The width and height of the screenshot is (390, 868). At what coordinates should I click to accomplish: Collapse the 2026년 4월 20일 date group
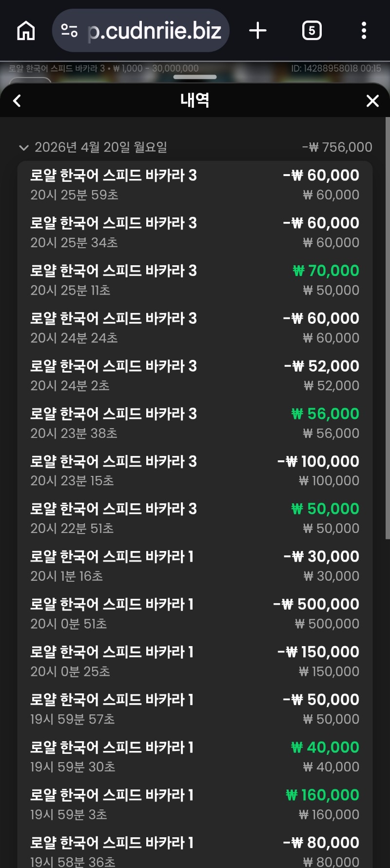[23, 147]
